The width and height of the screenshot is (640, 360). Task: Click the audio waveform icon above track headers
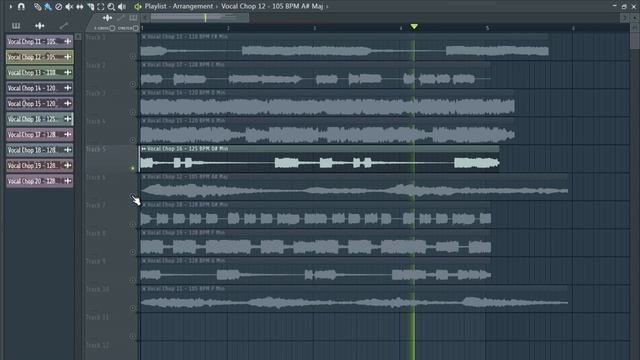[x=107, y=18]
